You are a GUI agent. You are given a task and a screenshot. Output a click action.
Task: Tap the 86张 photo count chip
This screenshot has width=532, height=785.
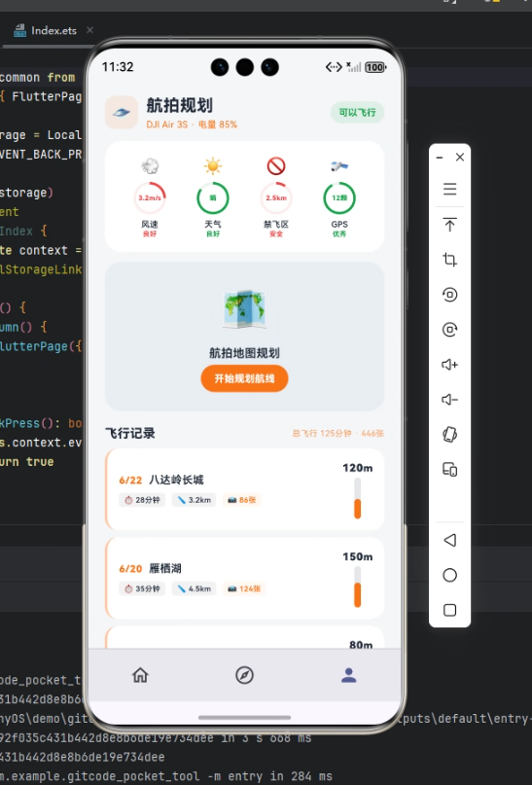242,500
